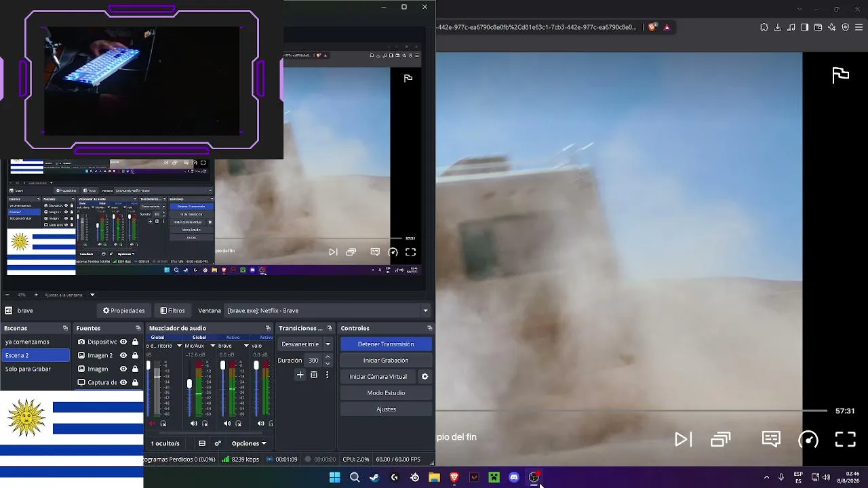Enable Modo Estudio
The width and height of the screenshot is (868, 488).
coord(386,393)
